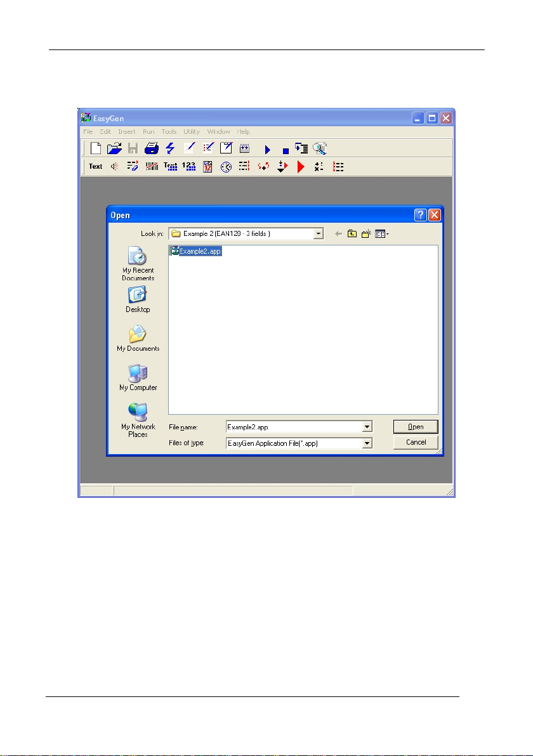Click Up One Level folder icon
The image size is (533, 756).
(x=352, y=234)
